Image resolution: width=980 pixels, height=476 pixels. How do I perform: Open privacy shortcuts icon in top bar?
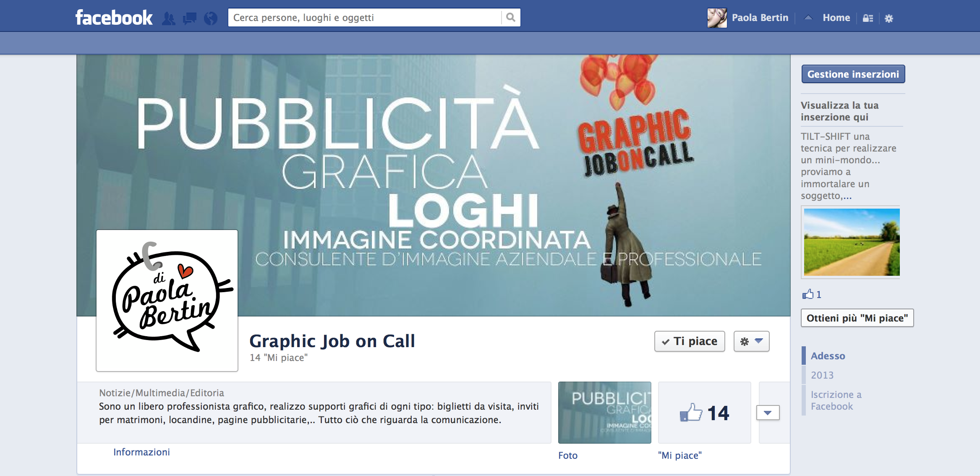pos(868,18)
